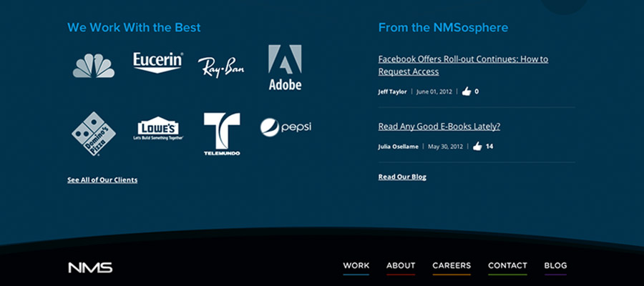The width and height of the screenshot is (644, 286).
Task: Click the NBC peacock logo
Action: click(94, 66)
